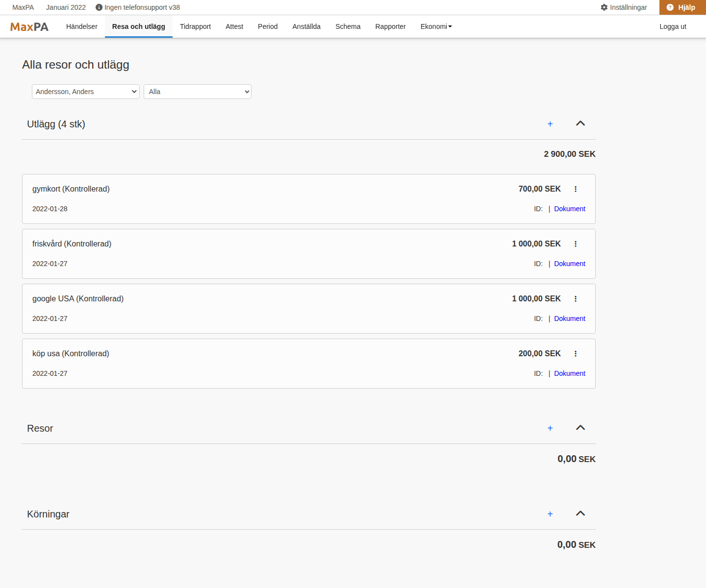Open the Rapporter tab
The width and height of the screenshot is (706, 588).
click(391, 26)
